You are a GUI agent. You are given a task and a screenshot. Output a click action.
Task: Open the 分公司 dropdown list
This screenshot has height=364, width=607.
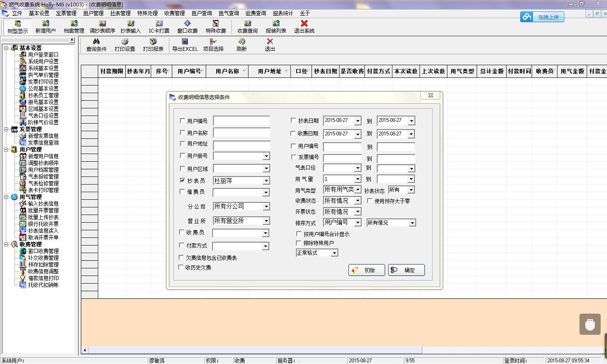coord(266,207)
